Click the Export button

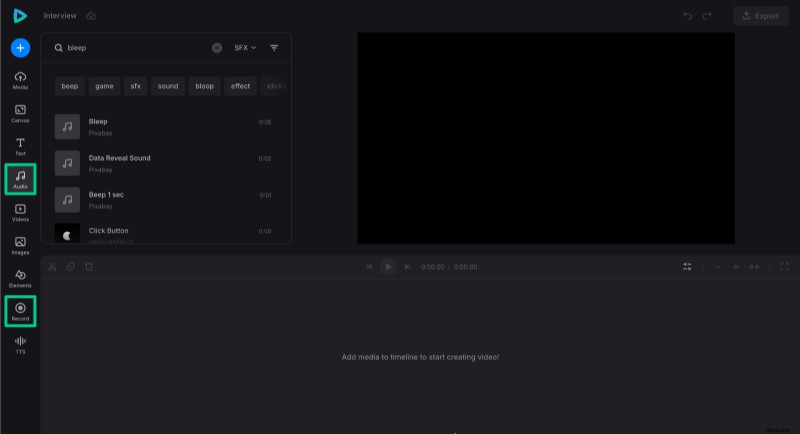click(761, 16)
